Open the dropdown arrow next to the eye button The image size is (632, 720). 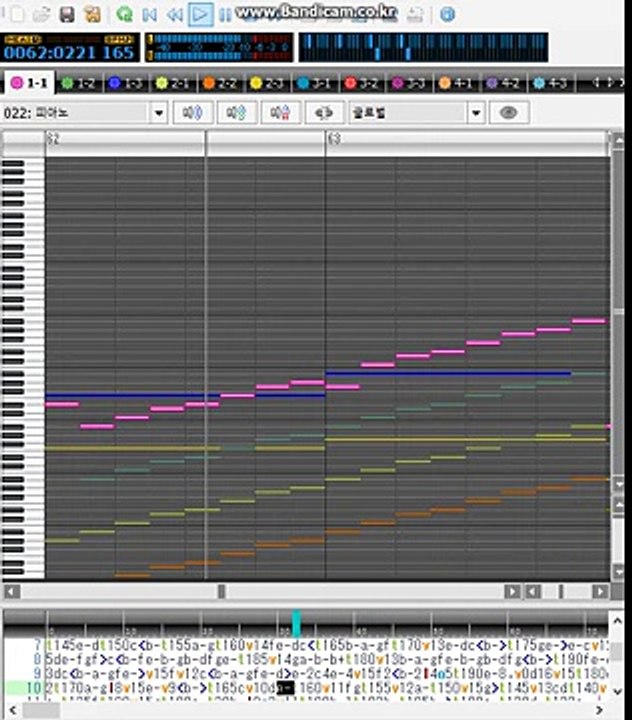(476, 112)
